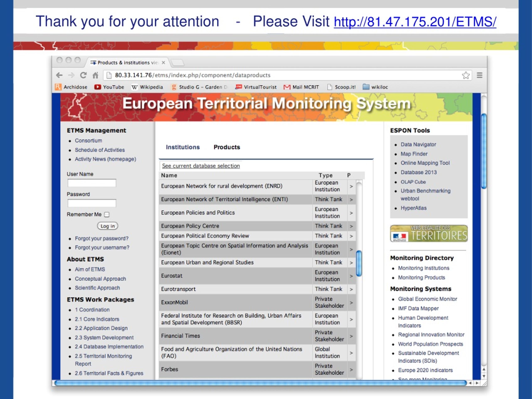Open the Mail MCRIT bookmark

(301, 87)
